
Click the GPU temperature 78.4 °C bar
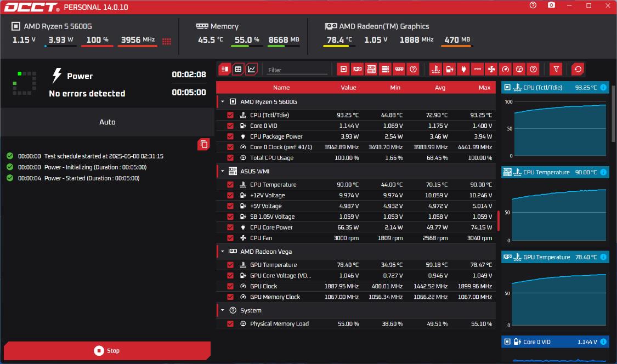(x=339, y=46)
